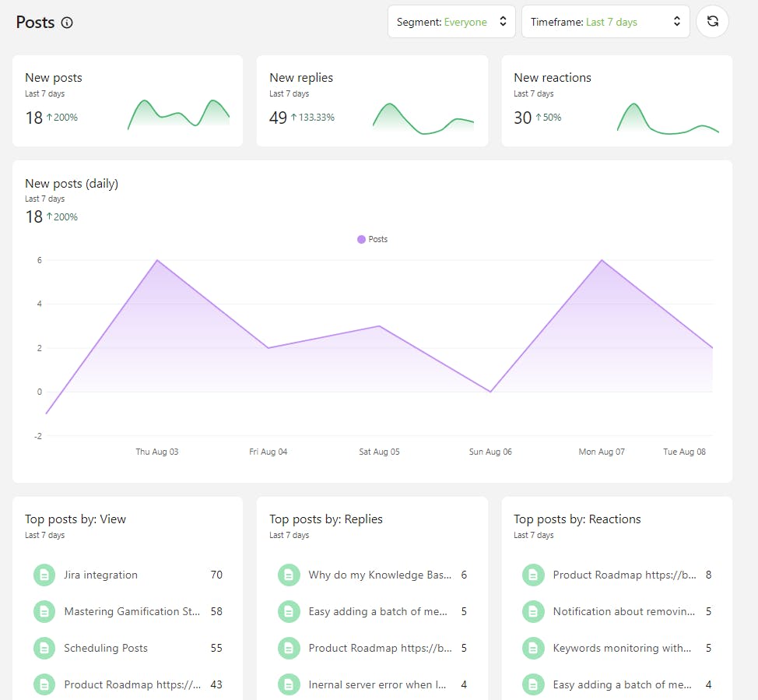Select the New replies stat card
Screen dimensions: 758x700
point(372,100)
